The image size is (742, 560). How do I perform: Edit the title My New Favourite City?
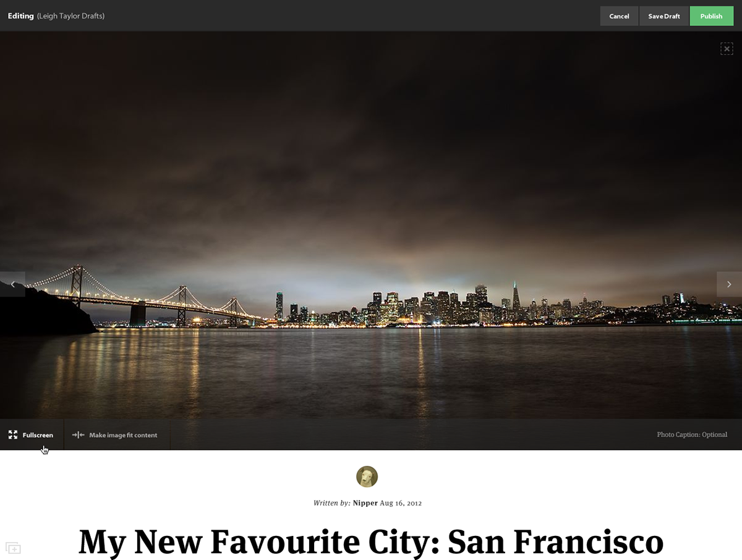coord(371,542)
